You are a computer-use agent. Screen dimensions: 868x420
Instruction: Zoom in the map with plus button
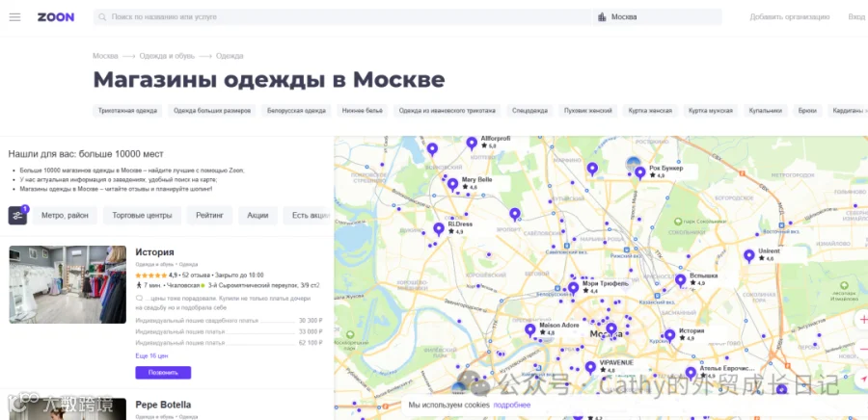(862, 320)
